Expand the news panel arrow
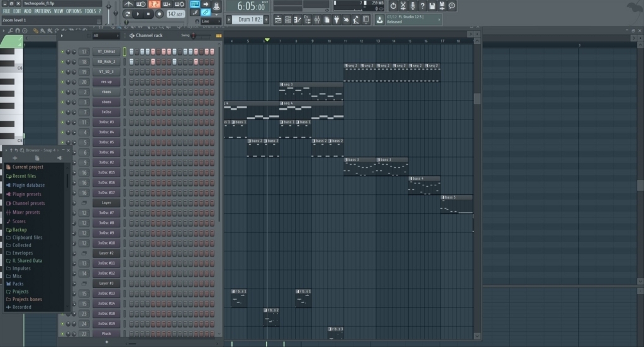The width and height of the screenshot is (644, 347). coord(440,19)
